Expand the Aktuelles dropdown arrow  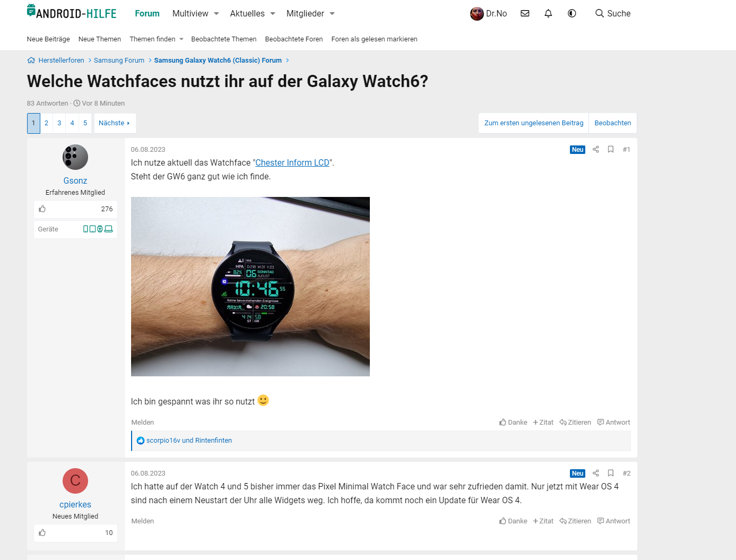(x=273, y=14)
